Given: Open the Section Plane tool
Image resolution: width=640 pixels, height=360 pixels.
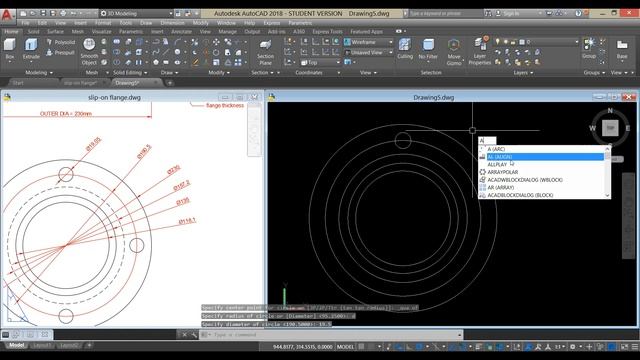Looking at the screenshot, I should (x=265, y=53).
